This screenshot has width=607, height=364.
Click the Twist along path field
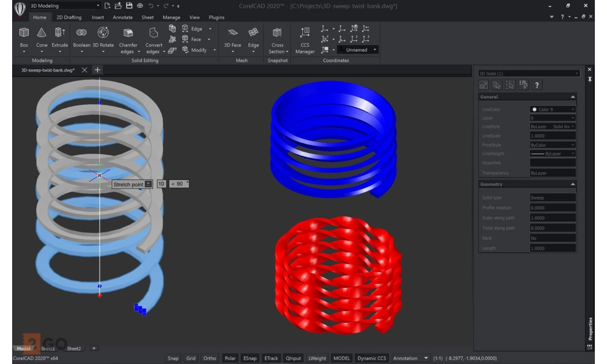pyautogui.click(x=553, y=228)
